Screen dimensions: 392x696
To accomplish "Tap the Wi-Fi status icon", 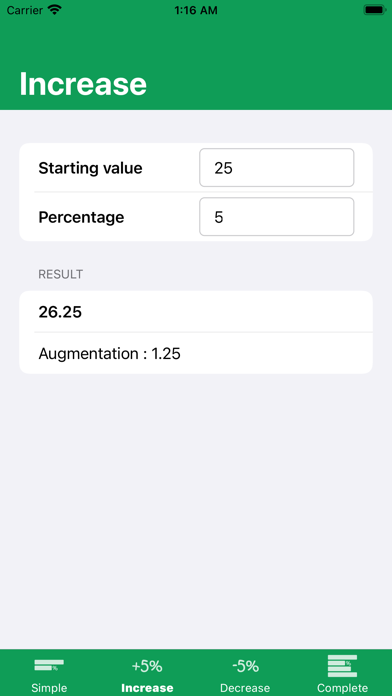I will [x=55, y=10].
